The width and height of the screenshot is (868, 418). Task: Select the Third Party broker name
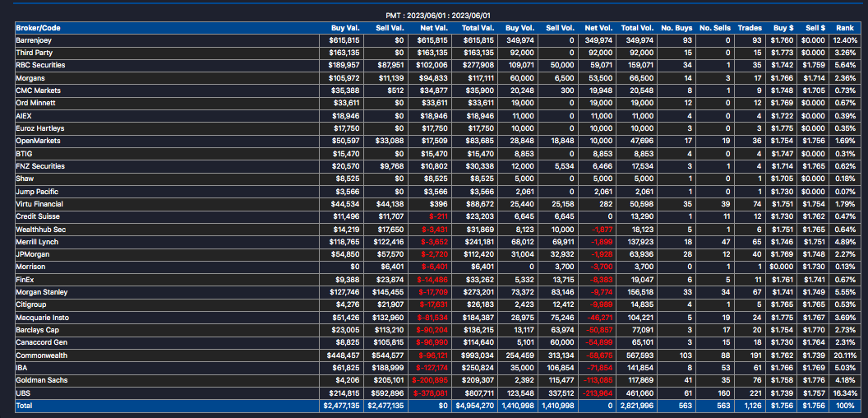[x=35, y=53]
